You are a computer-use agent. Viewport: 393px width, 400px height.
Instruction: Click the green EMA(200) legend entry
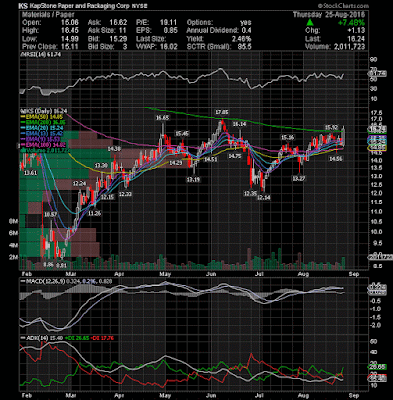coord(43,122)
